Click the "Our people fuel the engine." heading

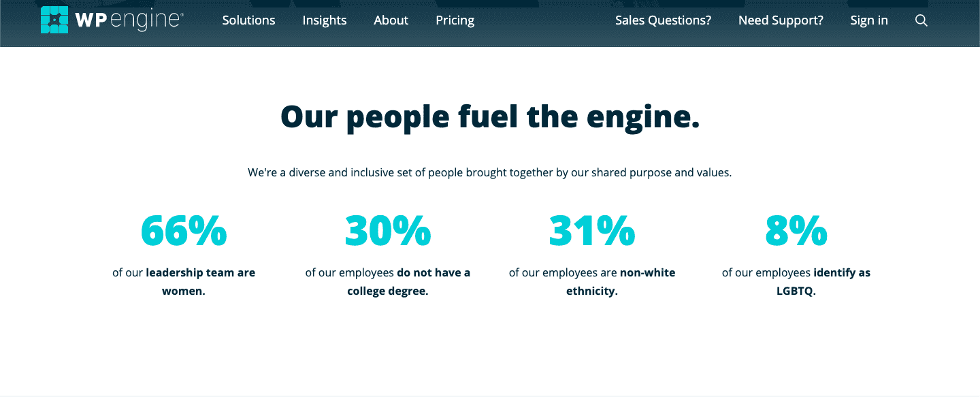click(x=490, y=116)
